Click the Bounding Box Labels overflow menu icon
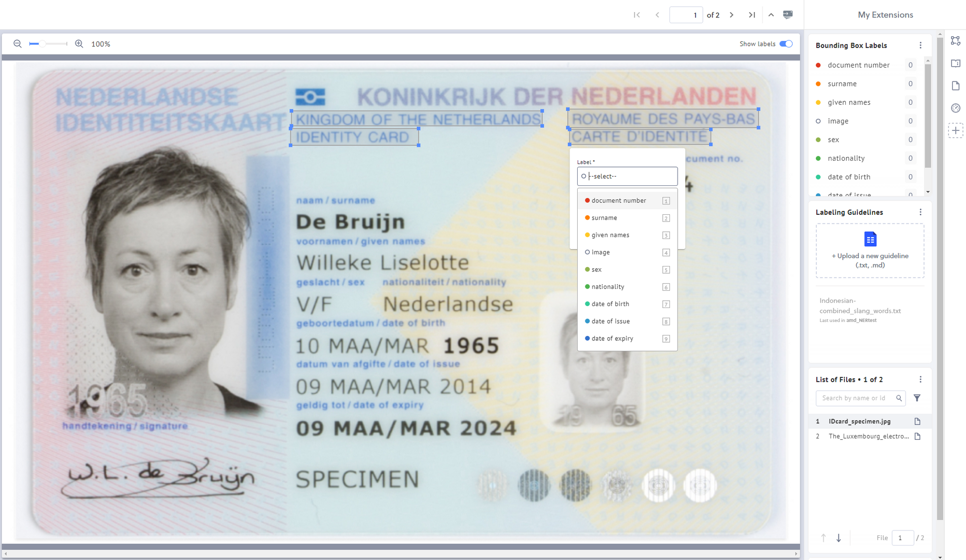The width and height of the screenshot is (966, 560). (x=921, y=45)
